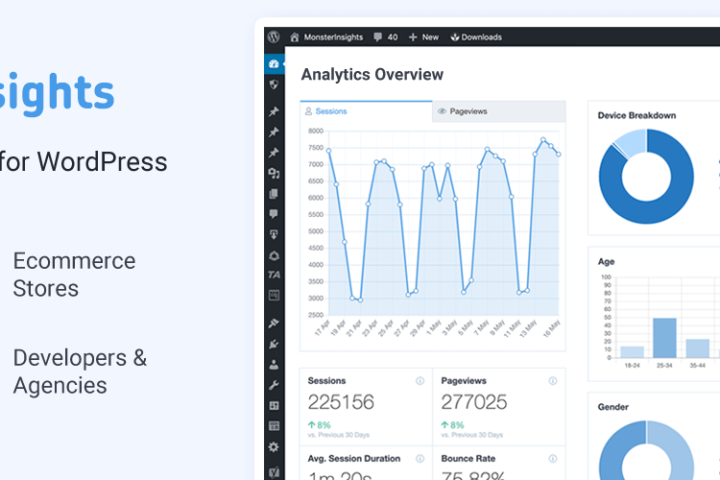
Task: Click the info icon beside Bounce Rate
Action: 553,458
